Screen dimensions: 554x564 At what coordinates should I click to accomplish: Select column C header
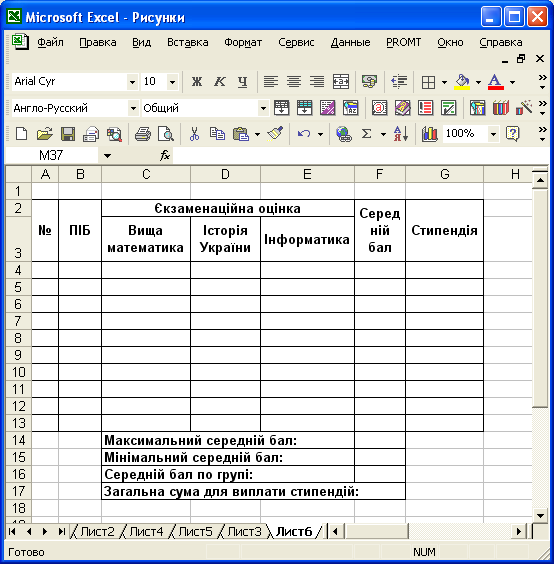146,174
